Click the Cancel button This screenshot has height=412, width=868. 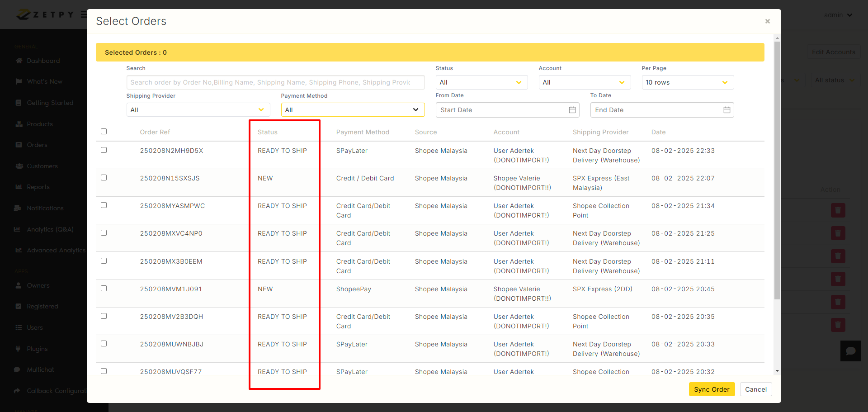(x=755, y=389)
